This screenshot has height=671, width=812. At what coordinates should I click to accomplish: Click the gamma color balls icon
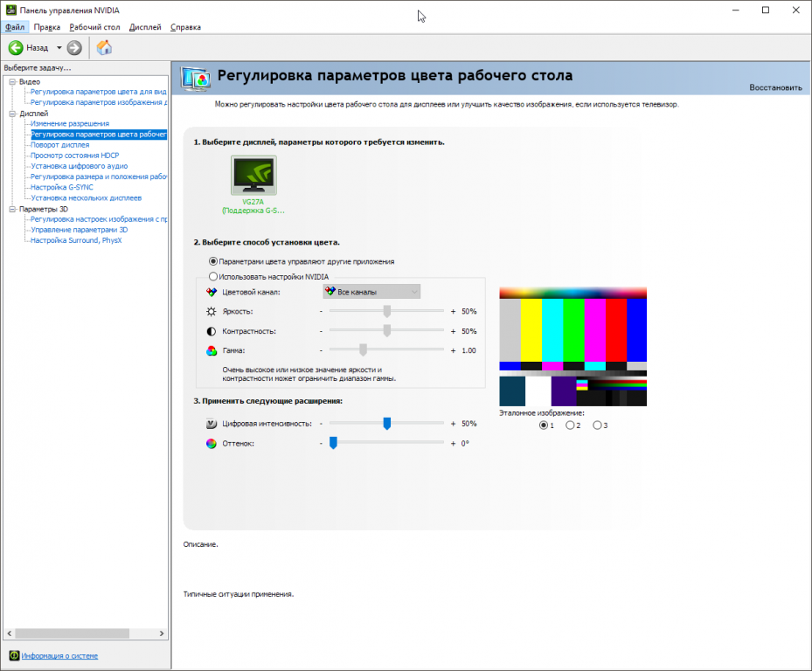(x=212, y=351)
